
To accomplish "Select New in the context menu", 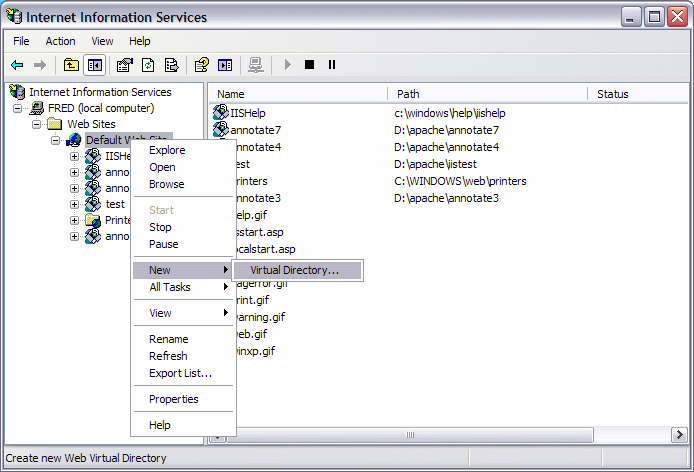I will (x=183, y=270).
